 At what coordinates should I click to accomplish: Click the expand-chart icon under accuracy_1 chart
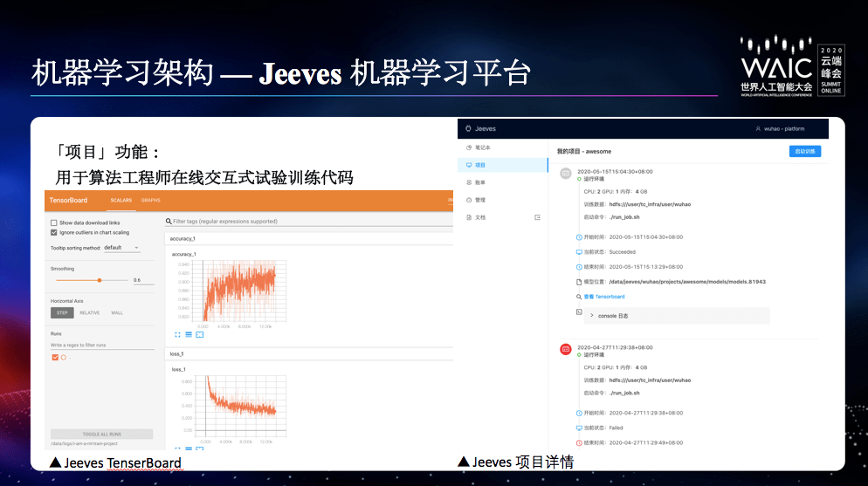pos(177,334)
